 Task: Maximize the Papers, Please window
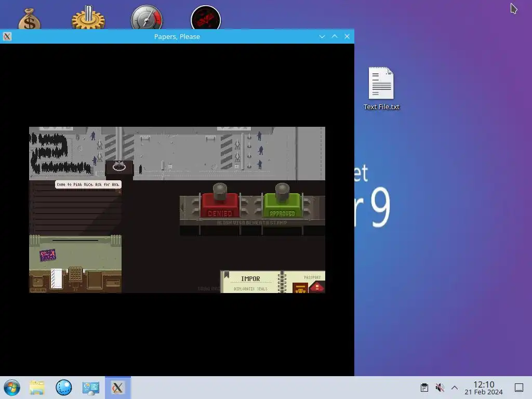point(335,36)
